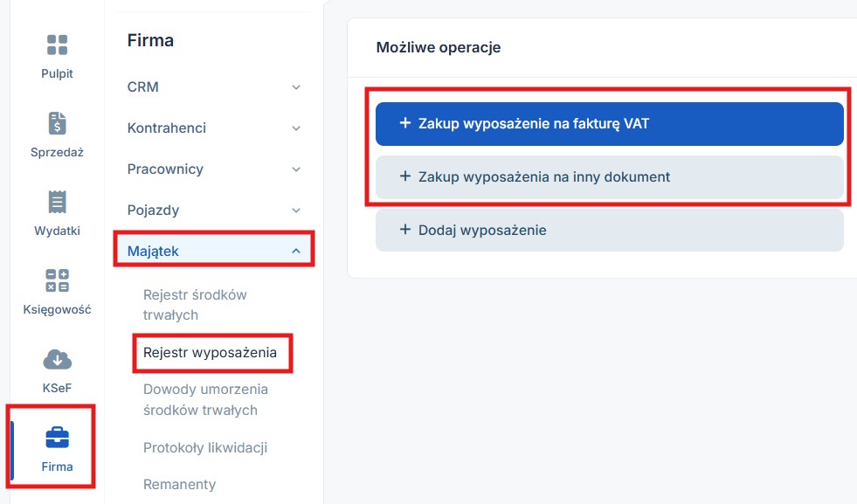Go to Protokoły likwidacji
The height and width of the screenshot is (504, 857).
tap(205, 448)
